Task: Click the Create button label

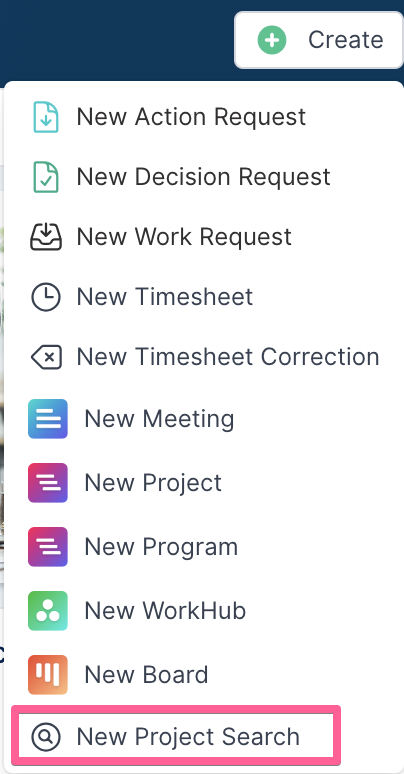Action: click(345, 39)
